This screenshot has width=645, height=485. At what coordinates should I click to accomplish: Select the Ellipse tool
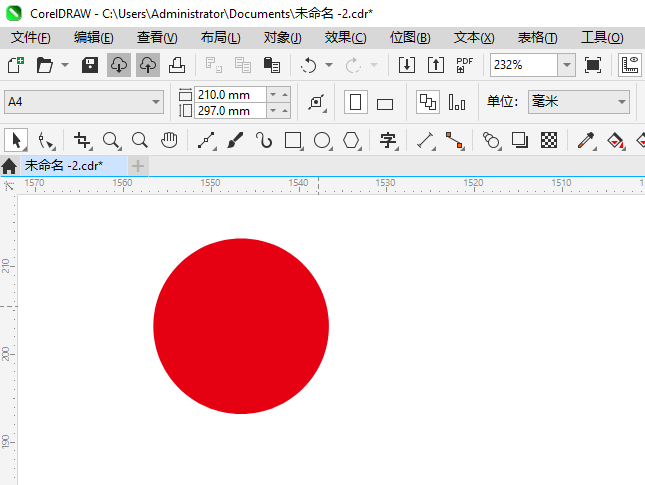(322, 140)
